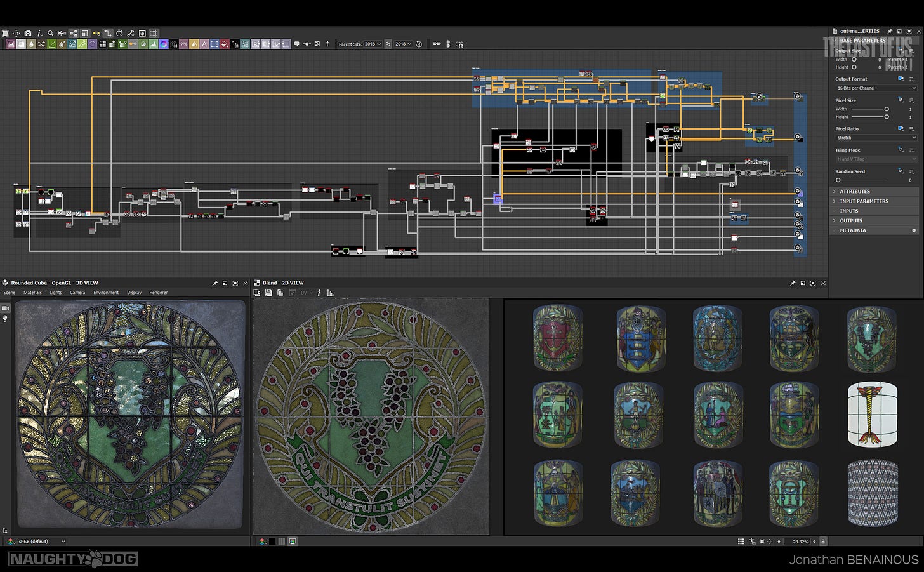Open the Output Format inheritance method button

click(901, 79)
